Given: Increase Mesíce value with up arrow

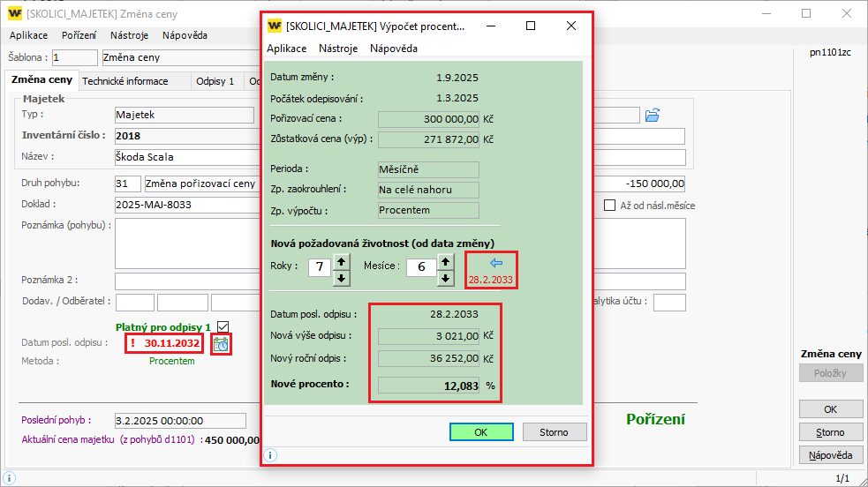Looking at the screenshot, I should click(444, 260).
